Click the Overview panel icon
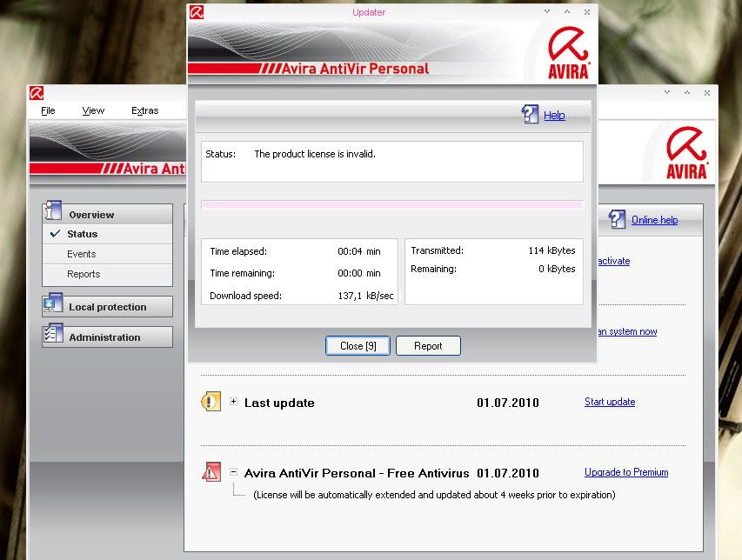 click(53, 211)
